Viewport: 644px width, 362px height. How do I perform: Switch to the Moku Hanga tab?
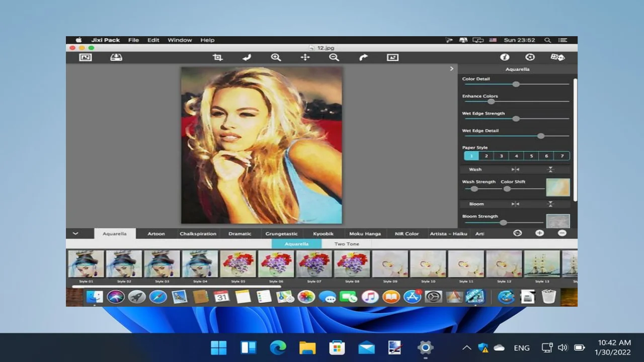(365, 234)
